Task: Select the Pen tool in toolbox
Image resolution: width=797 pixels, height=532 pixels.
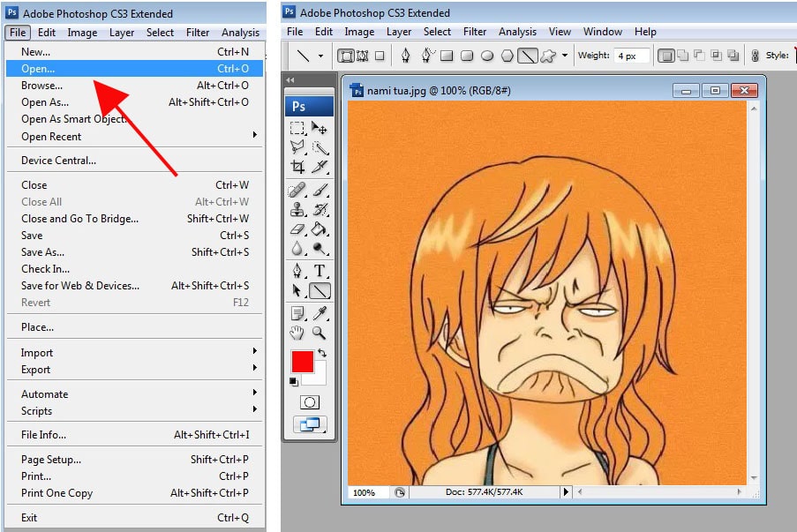Action: 297,271
